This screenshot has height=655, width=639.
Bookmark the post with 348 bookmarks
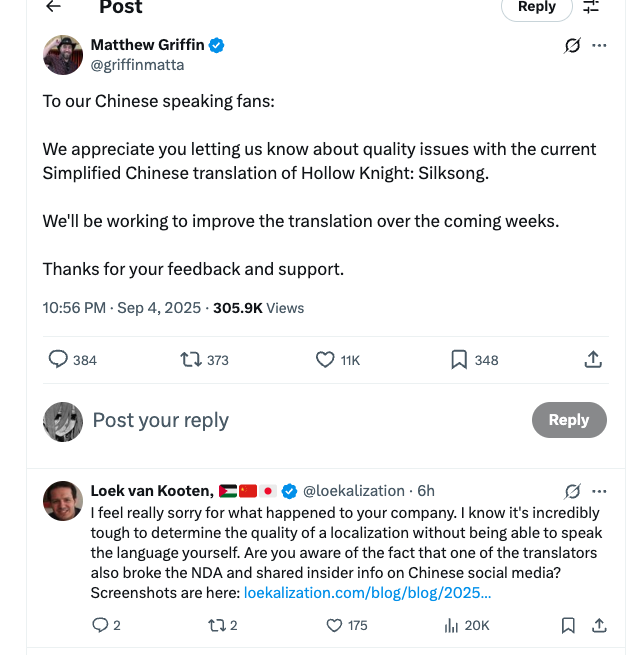point(459,360)
